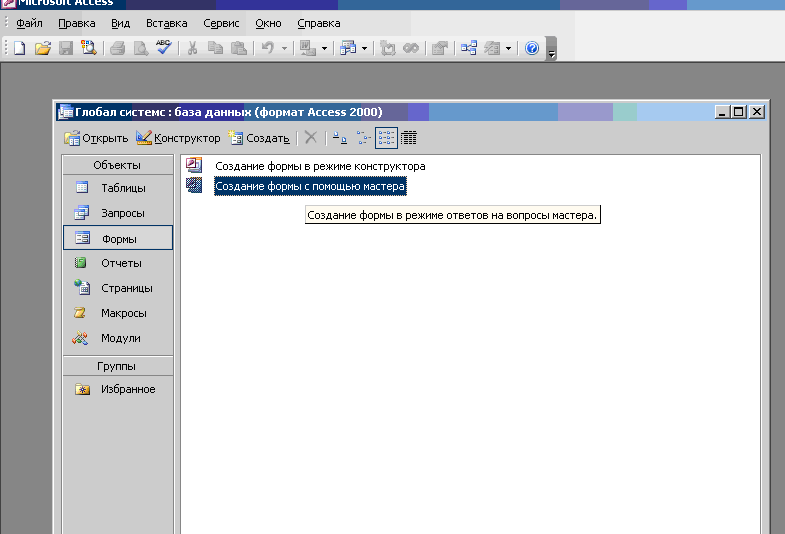This screenshot has height=534, width=785.
Task: Open the Избранное group
Action: point(118,389)
